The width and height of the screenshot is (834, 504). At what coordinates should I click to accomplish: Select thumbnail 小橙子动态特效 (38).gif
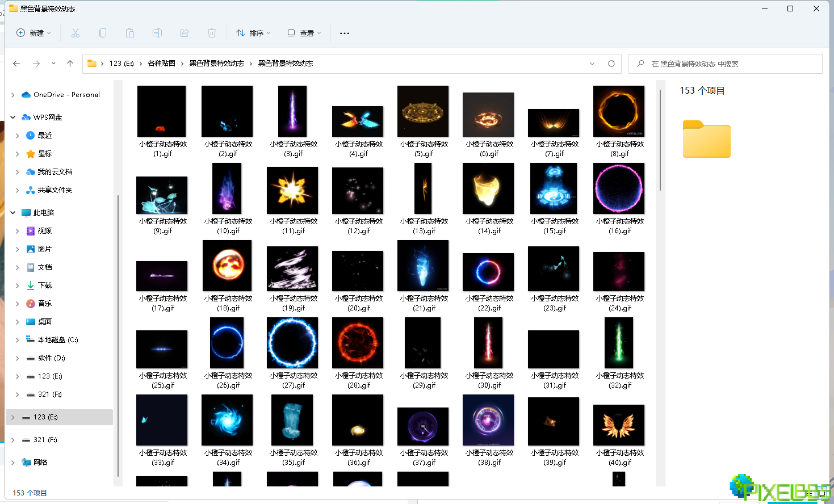coord(488,420)
